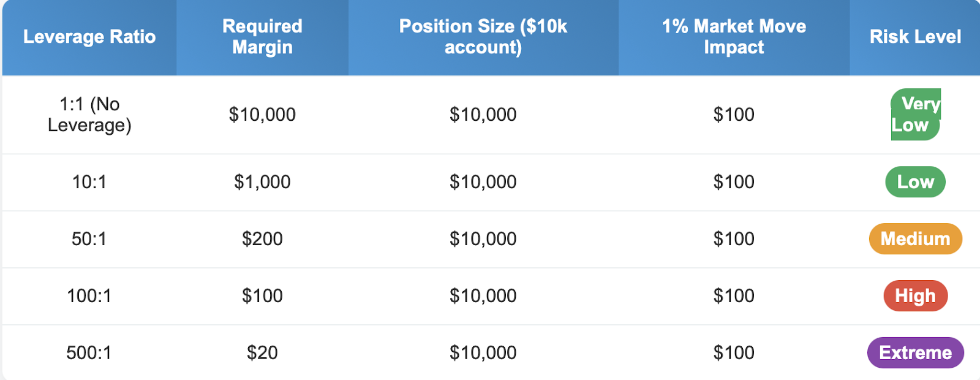
Task: Select the $200 required margin value
Action: [x=262, y=239]
